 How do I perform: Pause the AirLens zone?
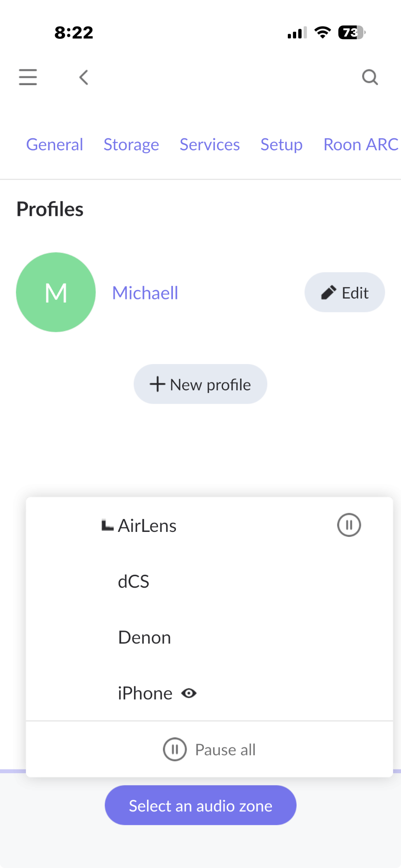[349, 525]
